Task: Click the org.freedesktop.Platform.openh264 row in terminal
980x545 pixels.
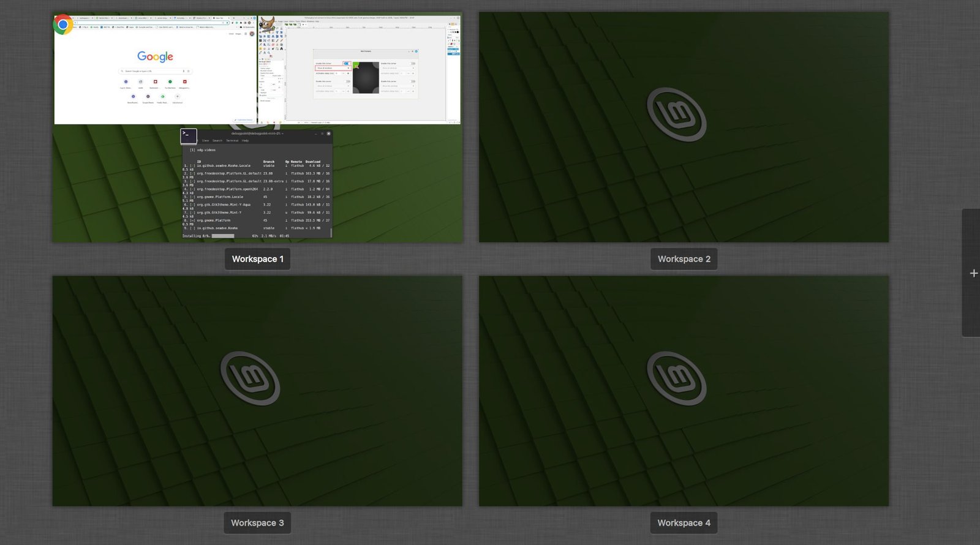Action: [x=257, y=189]
